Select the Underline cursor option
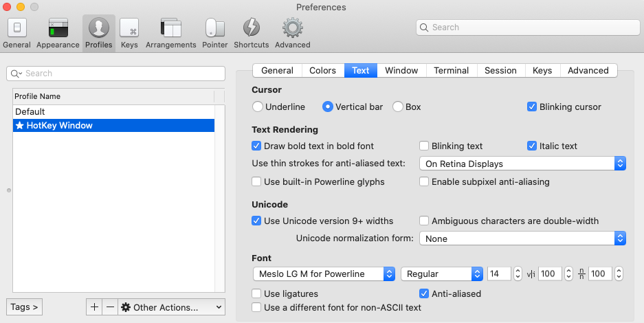Image resolution: width=644 pixels, height=323 pixels. tap(258, 107)
